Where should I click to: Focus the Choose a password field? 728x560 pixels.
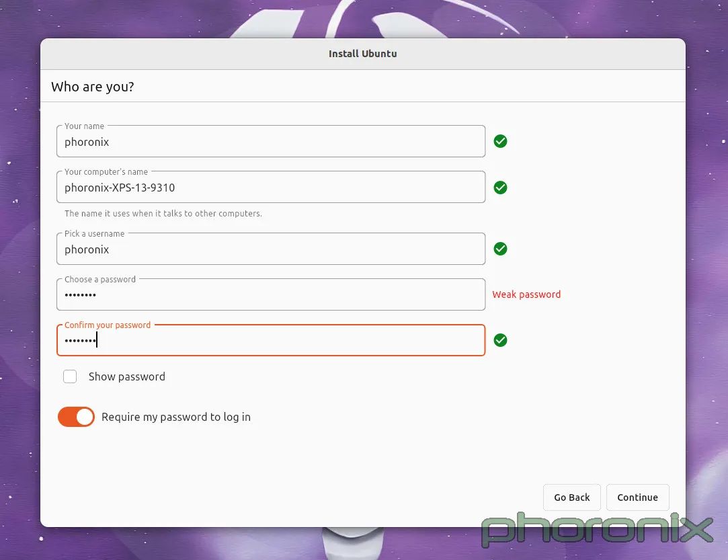(271, 294)
